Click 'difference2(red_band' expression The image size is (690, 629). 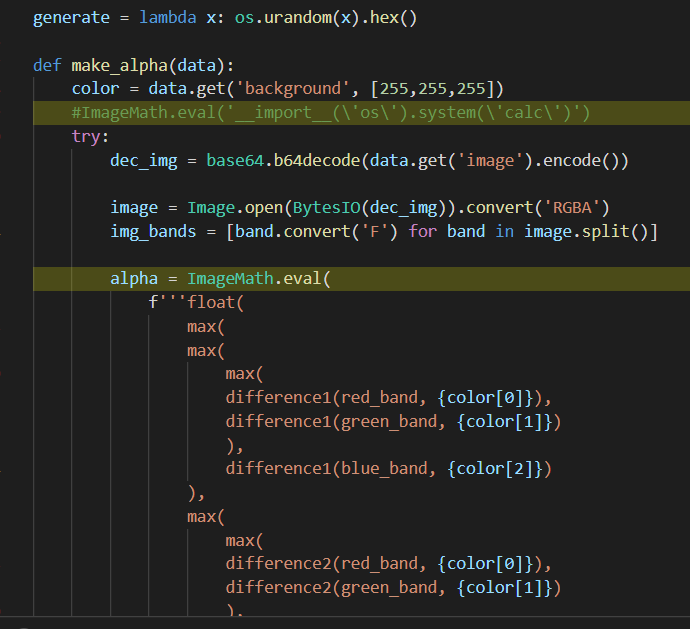(x=321, y=564)
